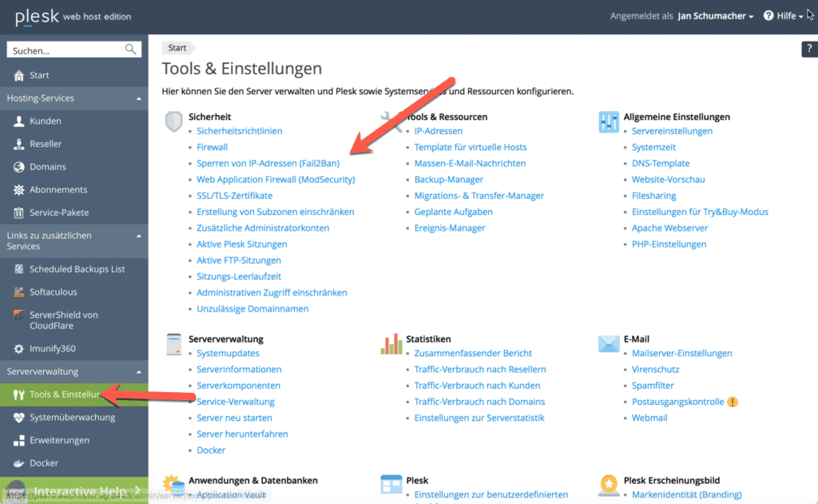This screenshot has height=504, width=818.
Task: Collapse the Links zu zusätzlichen Services section
Action: tap(139, 236)
